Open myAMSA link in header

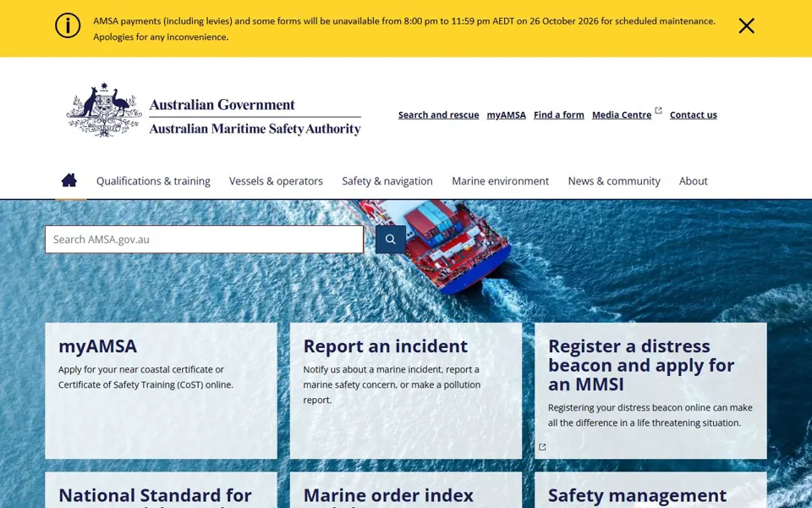[507, 115]
